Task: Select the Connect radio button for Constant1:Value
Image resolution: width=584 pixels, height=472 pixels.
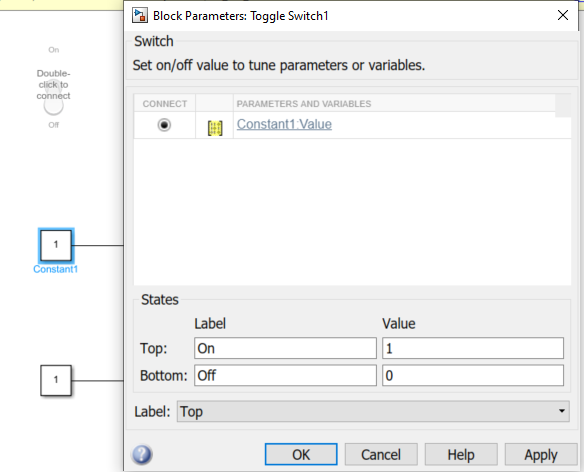Action: pyautogui.click(x=164, y=125)
